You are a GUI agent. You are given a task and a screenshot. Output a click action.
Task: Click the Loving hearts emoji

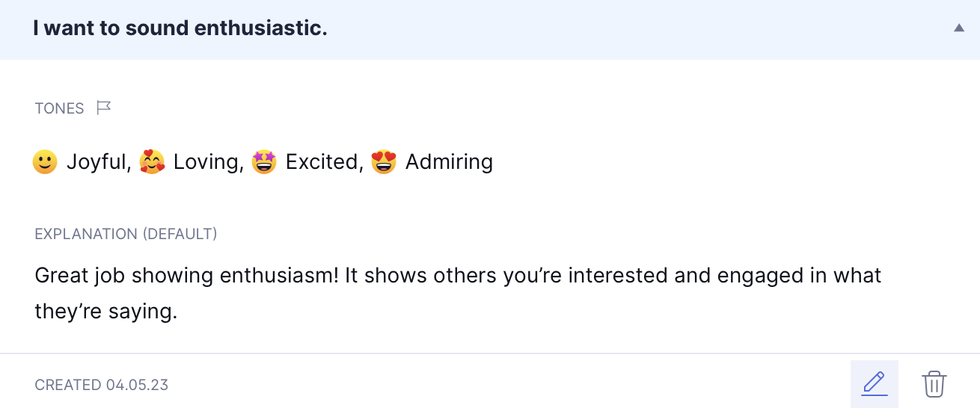tap(153, 161)
